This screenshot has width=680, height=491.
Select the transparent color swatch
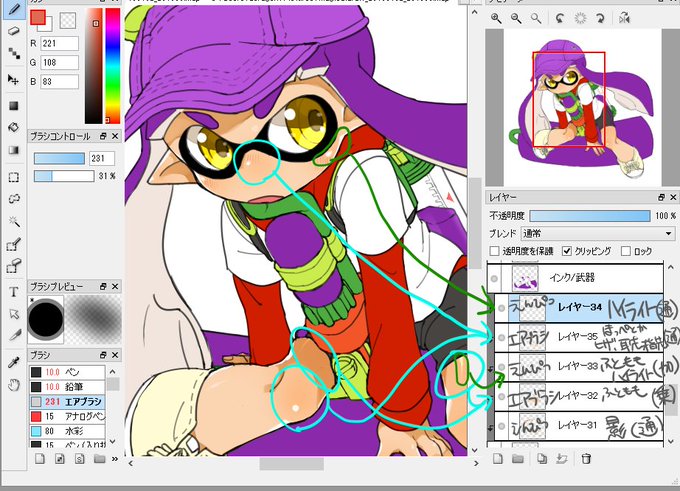[x=68, y=20]
